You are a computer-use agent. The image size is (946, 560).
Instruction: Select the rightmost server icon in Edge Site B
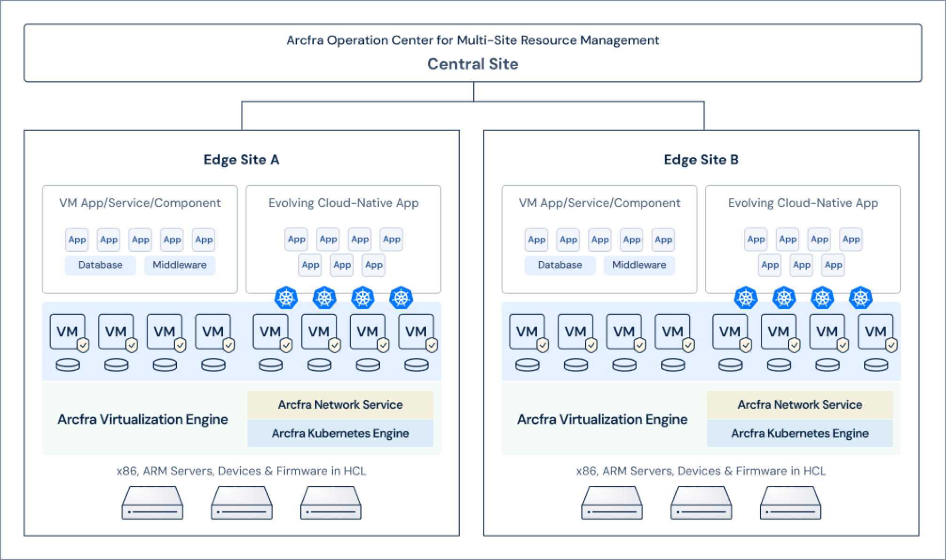(790, 502)
